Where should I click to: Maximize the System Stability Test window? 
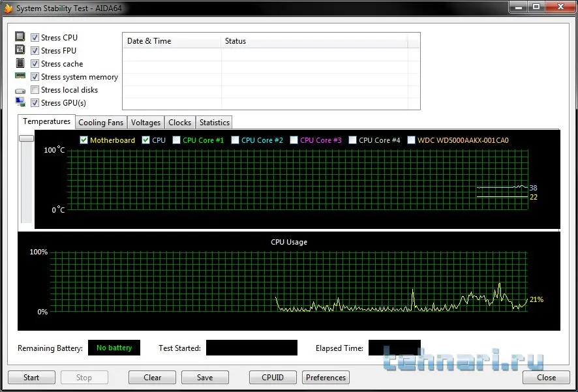(536, 7)
